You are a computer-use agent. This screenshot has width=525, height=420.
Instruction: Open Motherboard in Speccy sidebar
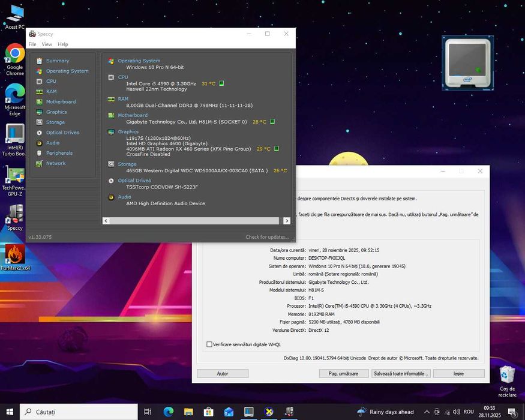61,101
